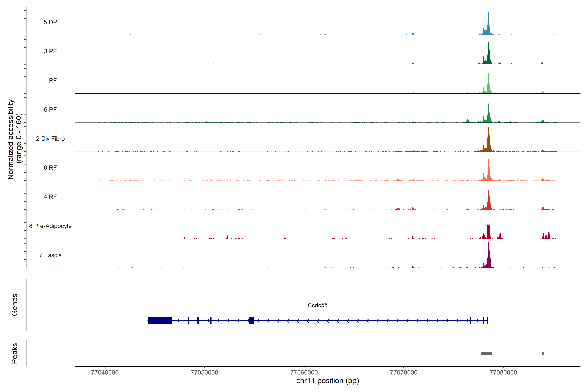This screenshot has height=392, width=588.
Task: Click the 77060000 axis tick label
Action: point(304,372)
